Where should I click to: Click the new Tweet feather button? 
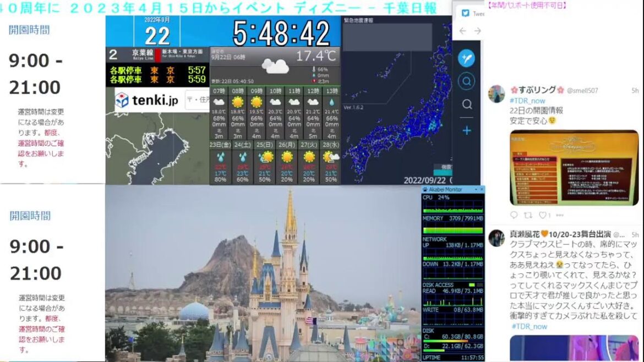pos(467,58)
